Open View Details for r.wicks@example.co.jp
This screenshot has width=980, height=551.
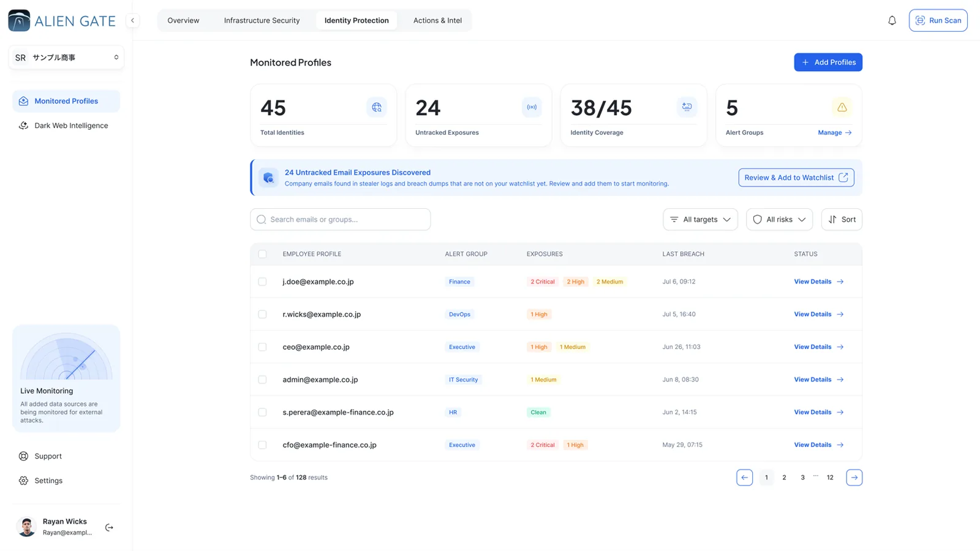tap(819, 314)
